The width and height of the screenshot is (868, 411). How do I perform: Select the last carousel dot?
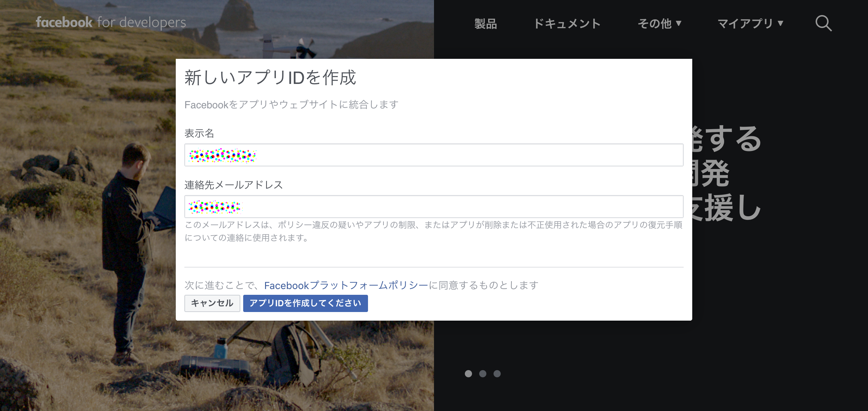tap(497, 374)
